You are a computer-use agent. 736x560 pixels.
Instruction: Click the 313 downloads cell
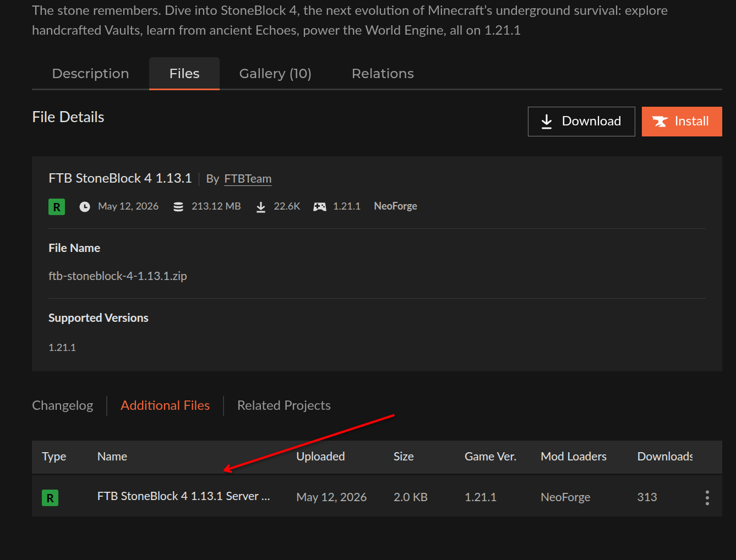tap(647, 497)
